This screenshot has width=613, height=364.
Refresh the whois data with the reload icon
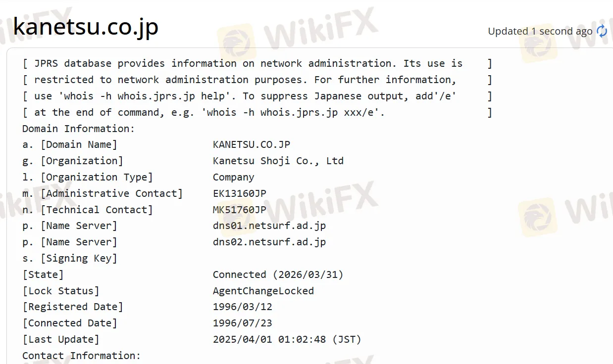click(x=602, y=31)
